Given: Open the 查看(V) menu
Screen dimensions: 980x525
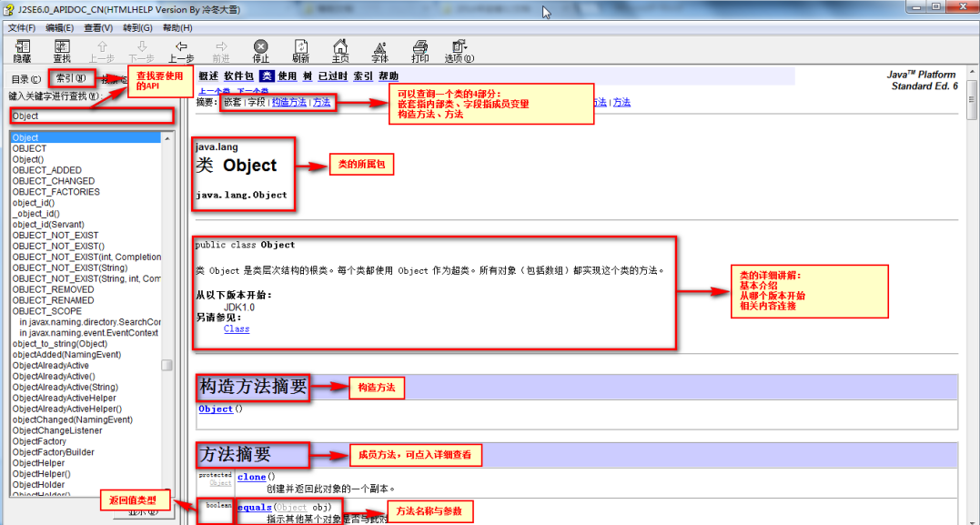Looking at the screenshot, I should (98, 28).
